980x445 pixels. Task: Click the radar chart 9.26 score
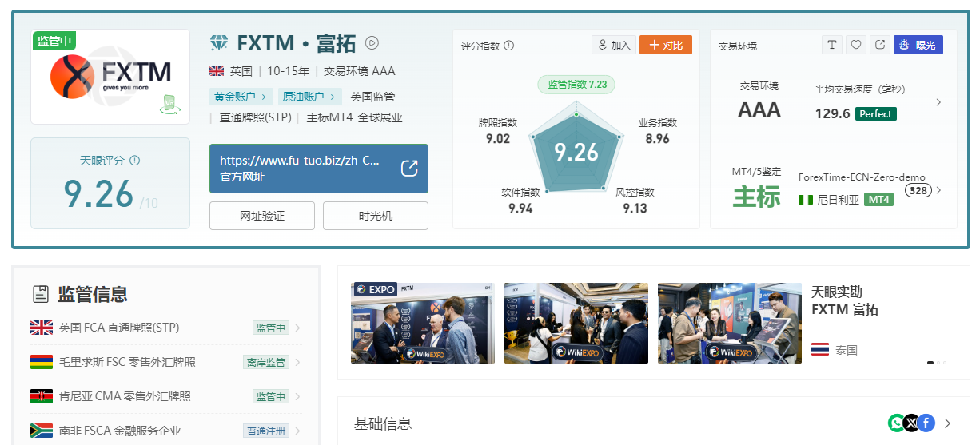click(x=576, y=152)
